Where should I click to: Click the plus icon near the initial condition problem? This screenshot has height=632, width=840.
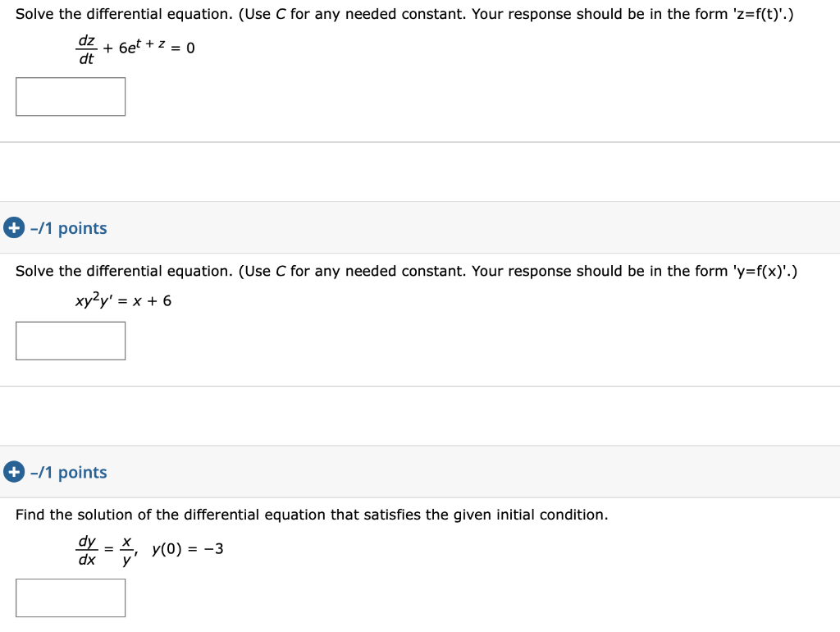13,472
